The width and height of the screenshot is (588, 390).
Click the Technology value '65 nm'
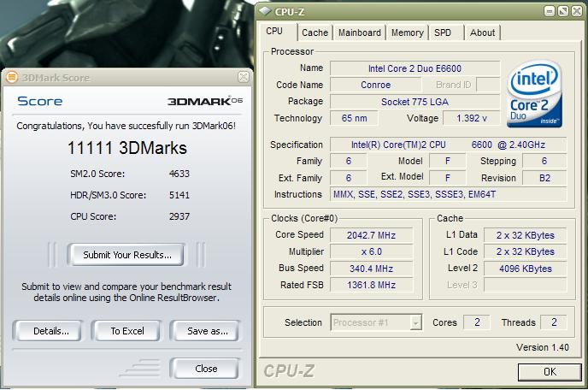point(354,118)
